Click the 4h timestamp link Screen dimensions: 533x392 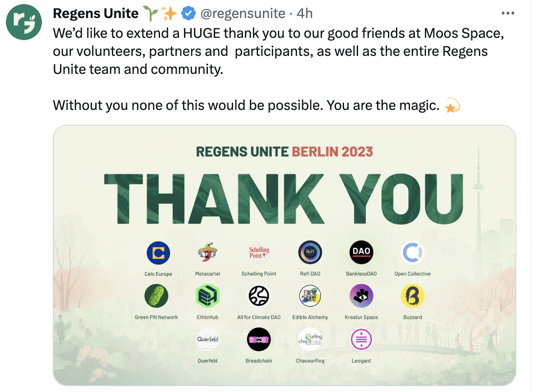point(304,13)
